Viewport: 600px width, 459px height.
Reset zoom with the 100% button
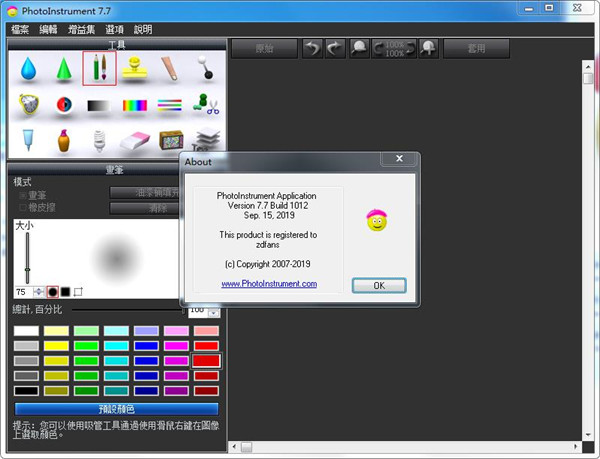pyautogui.click(x=394, y=49)
